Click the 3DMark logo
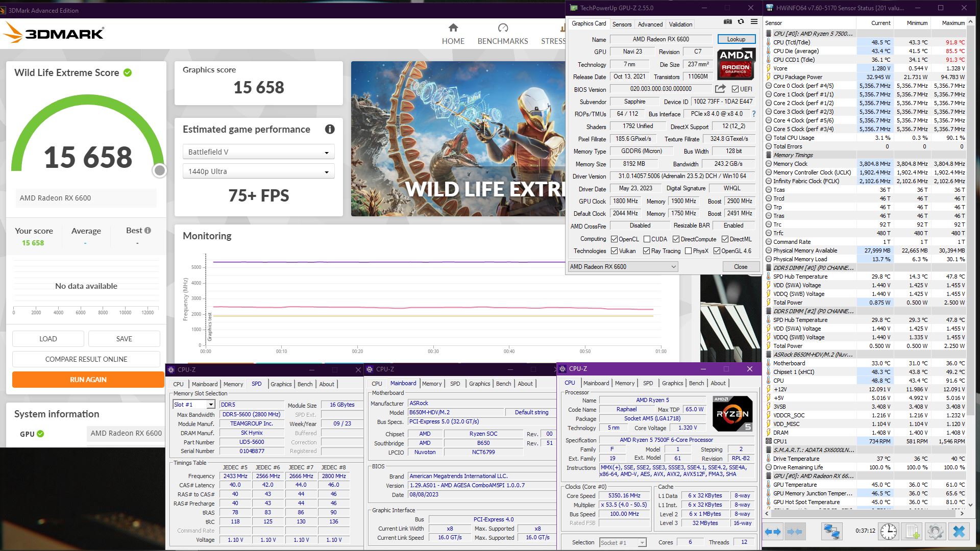 [54, 34]
